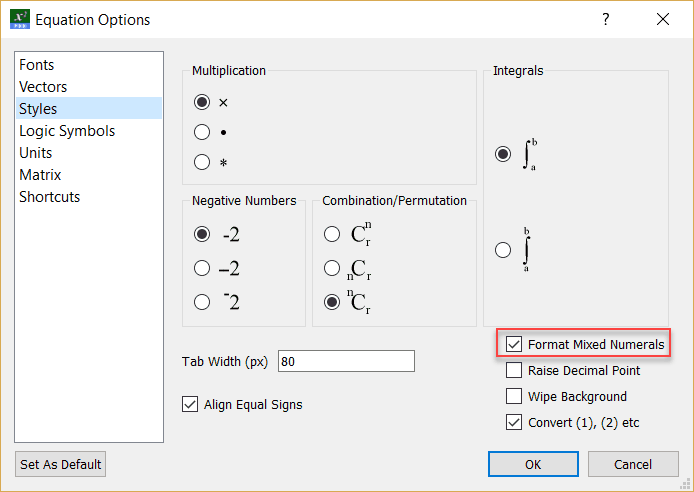
Task: Choose the cross multiplication symbol radio
Action: click(x=202, y=102)
